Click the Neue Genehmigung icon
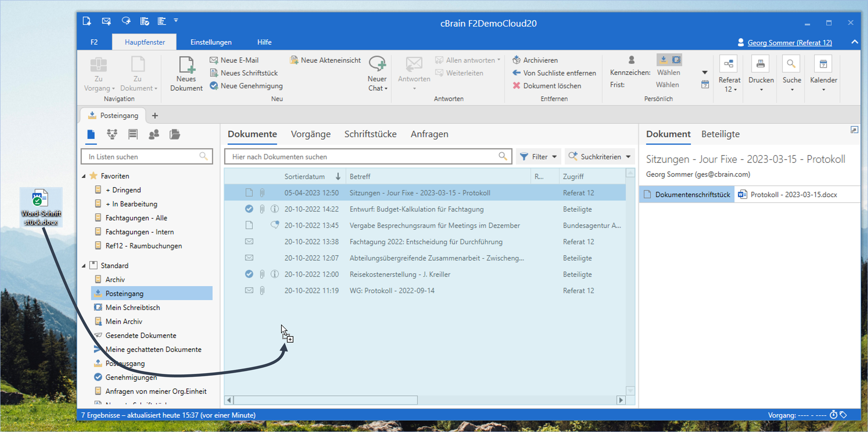This screenshot has width=868, height=432. tap(214, 85)
